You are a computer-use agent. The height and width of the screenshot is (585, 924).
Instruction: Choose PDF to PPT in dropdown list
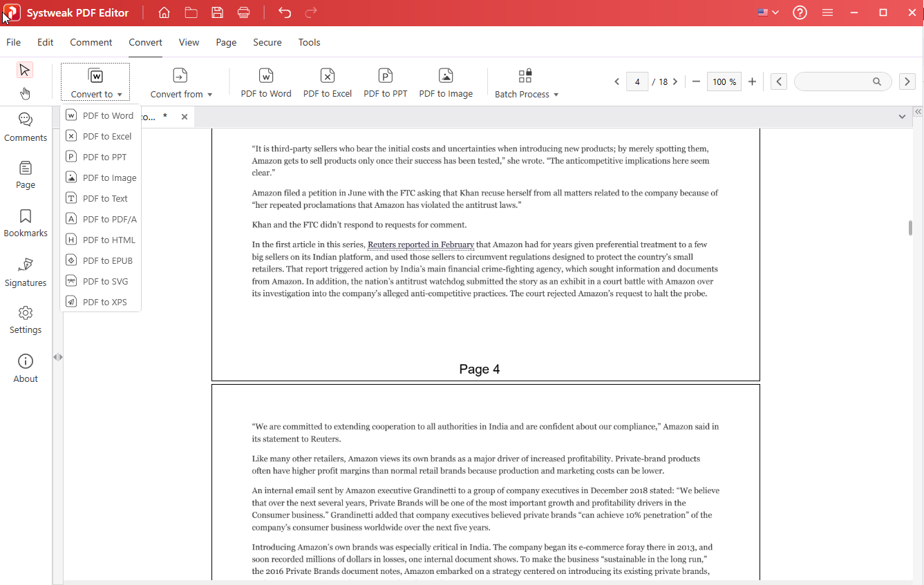[x=101, y=157]
